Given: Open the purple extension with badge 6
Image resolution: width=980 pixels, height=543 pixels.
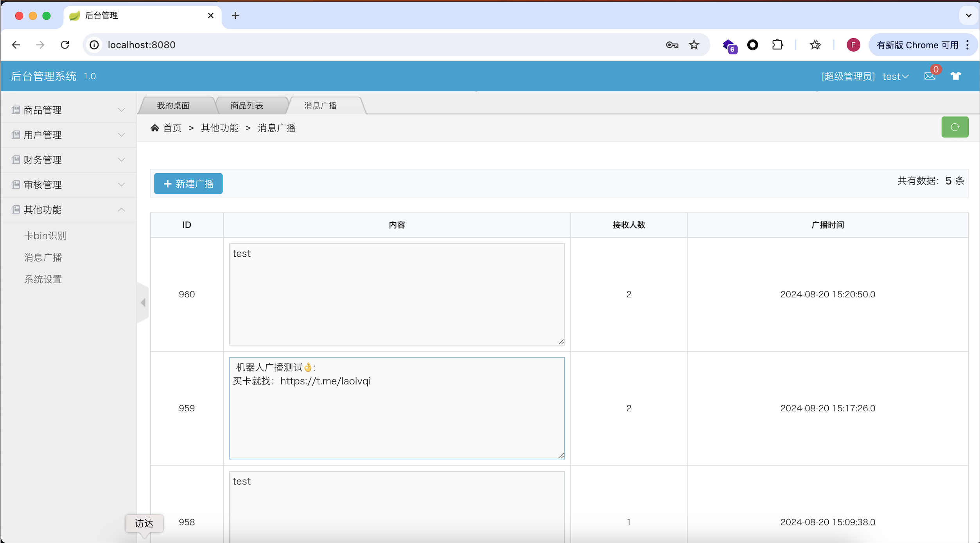Looking at the screenshot, I should pos(729,46).
